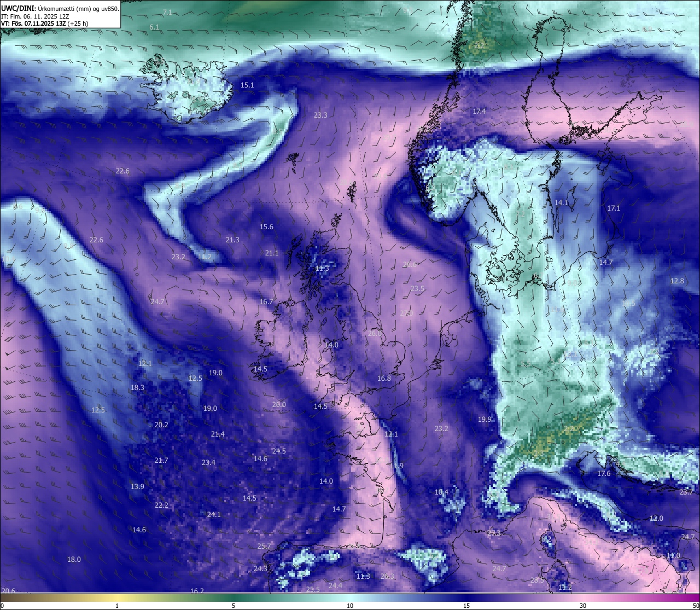
Task: Click the map value 25.7
Action: coord(264,546)
